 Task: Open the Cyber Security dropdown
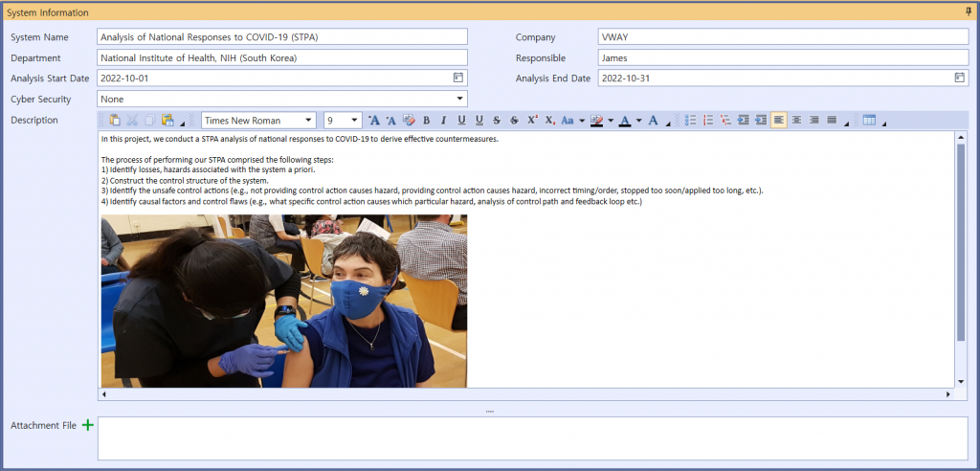(x=460, y=99)
